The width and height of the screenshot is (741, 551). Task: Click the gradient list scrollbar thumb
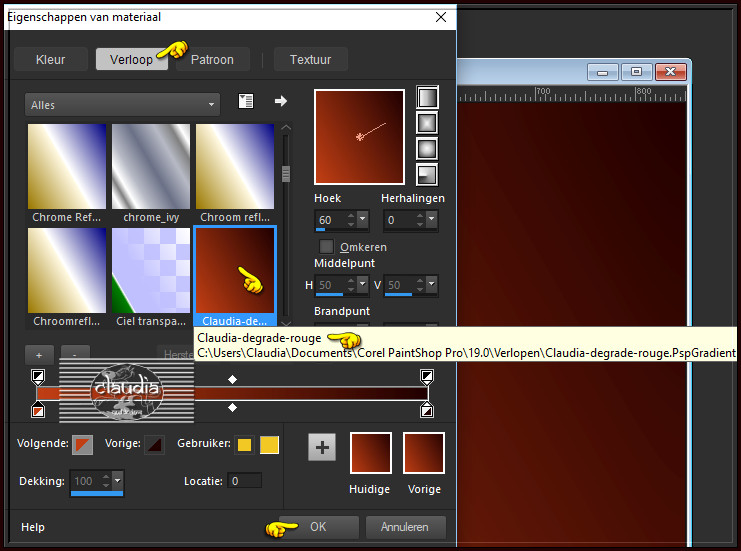click(285, 173)
